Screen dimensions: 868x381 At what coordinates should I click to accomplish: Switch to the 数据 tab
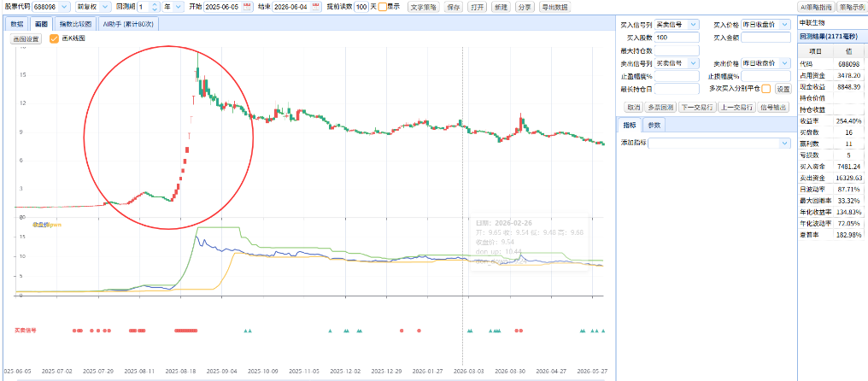pos(16,24)
